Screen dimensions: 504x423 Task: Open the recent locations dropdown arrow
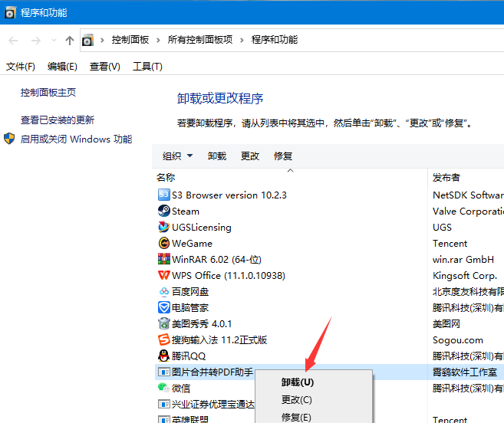pos(54,41)
